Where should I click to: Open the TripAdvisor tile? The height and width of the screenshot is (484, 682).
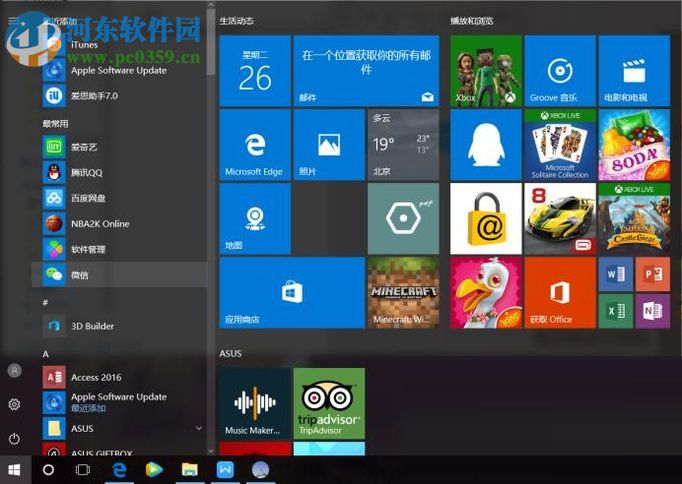click(329, 404)
